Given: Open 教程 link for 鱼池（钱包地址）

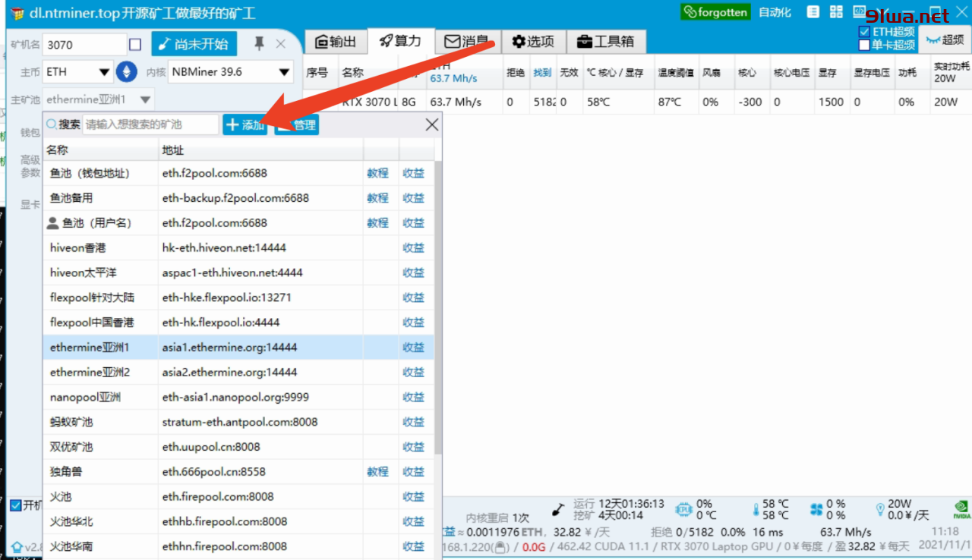Looking at the screenshot, I should pos(377,173).
